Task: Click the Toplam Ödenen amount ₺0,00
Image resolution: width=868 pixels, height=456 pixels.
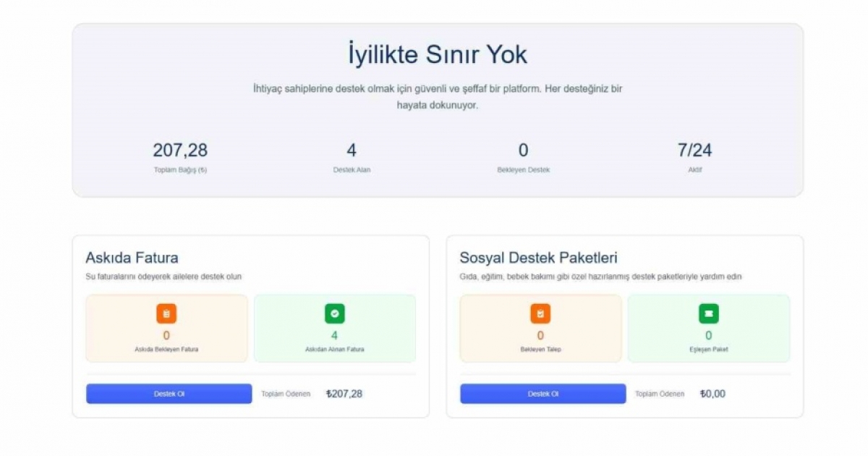Action: click(712, 394)
